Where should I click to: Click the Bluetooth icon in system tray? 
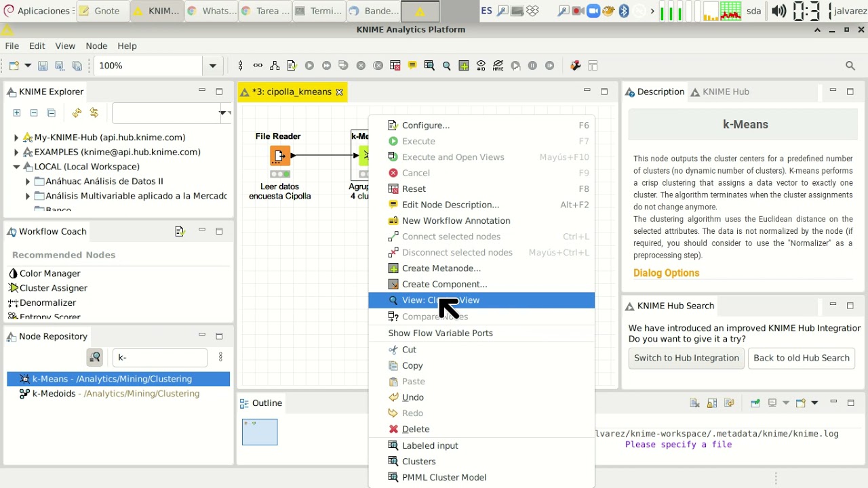[625, 11]
